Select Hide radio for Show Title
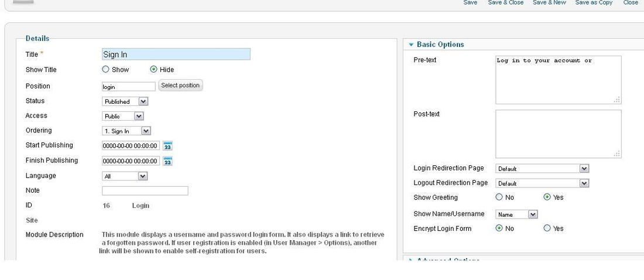This screenshot has width=644, height=280. [153, 70]
